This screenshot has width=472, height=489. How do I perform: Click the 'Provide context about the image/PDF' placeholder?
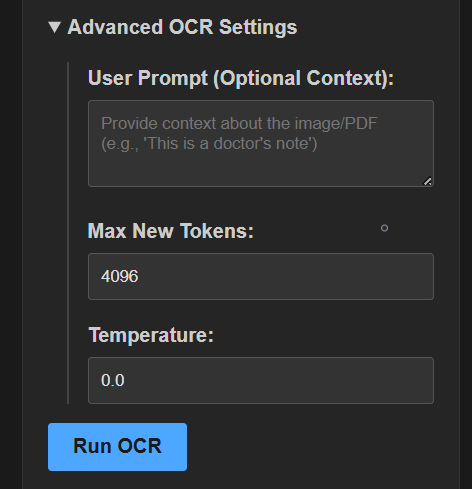click(x=239, y=123)
